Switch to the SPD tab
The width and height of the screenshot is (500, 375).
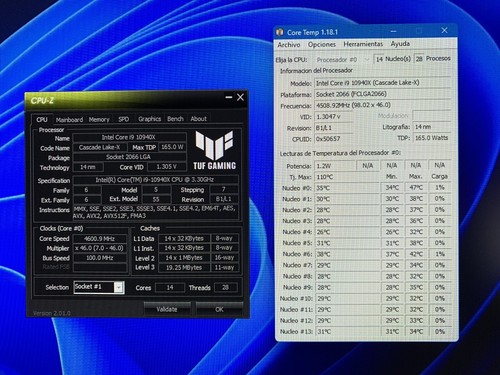point(124,119)
